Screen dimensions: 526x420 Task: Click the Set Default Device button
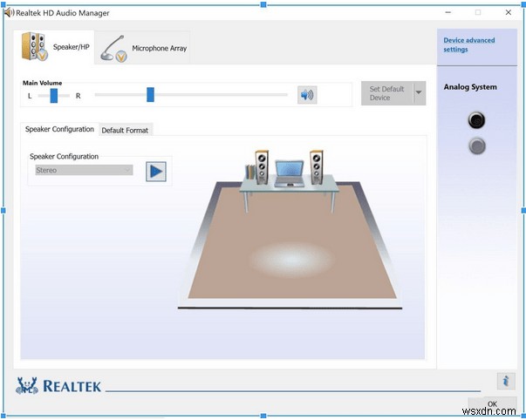point(386,93)
